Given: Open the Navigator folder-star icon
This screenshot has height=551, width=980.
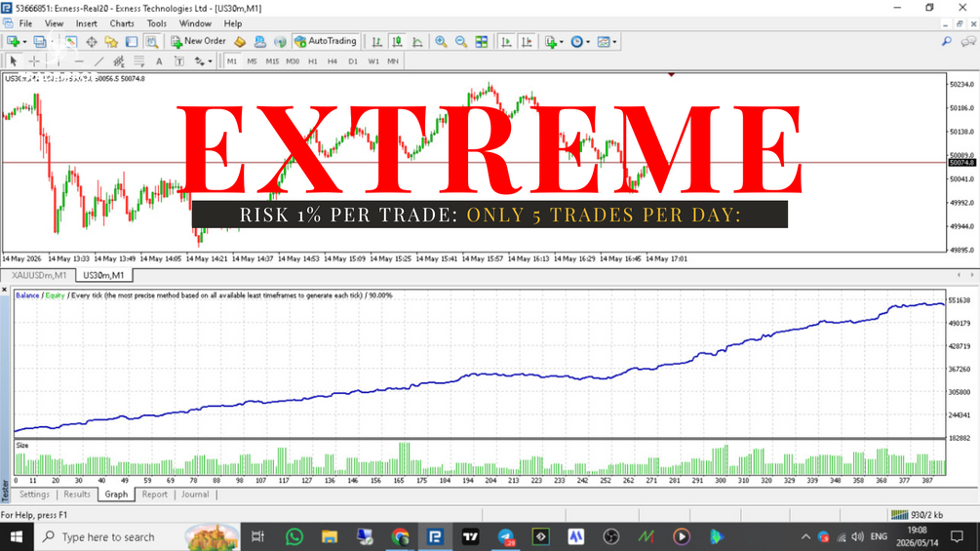Looking at the screenshot, I should [x=111, y=42].
